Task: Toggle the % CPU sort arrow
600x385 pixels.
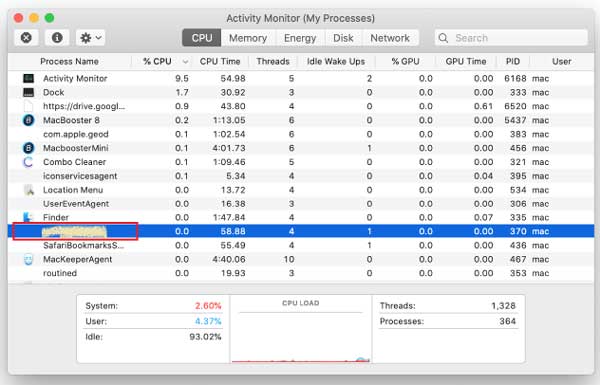Action: pos(186,62)
